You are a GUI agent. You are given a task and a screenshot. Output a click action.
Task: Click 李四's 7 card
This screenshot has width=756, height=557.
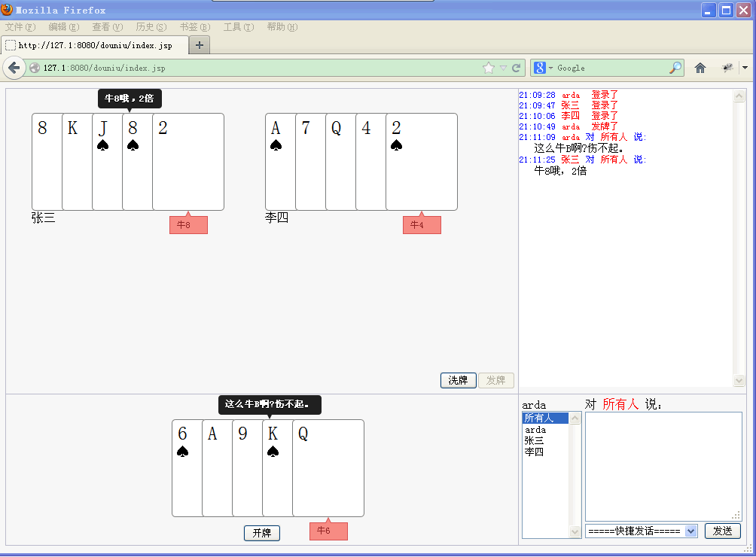310,162
